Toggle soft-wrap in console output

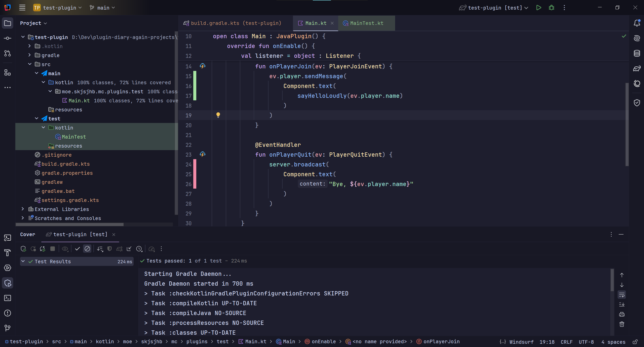(622, 295)
